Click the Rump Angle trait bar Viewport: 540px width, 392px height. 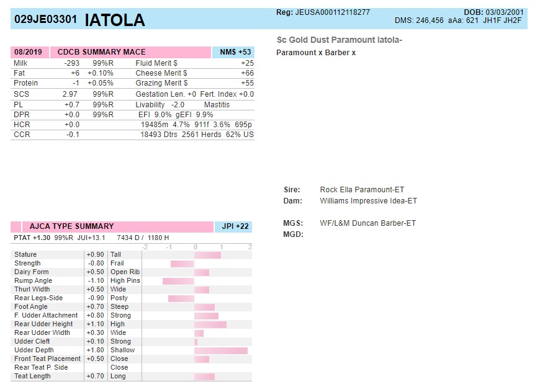pyautogui.click(x=179, y=281)
